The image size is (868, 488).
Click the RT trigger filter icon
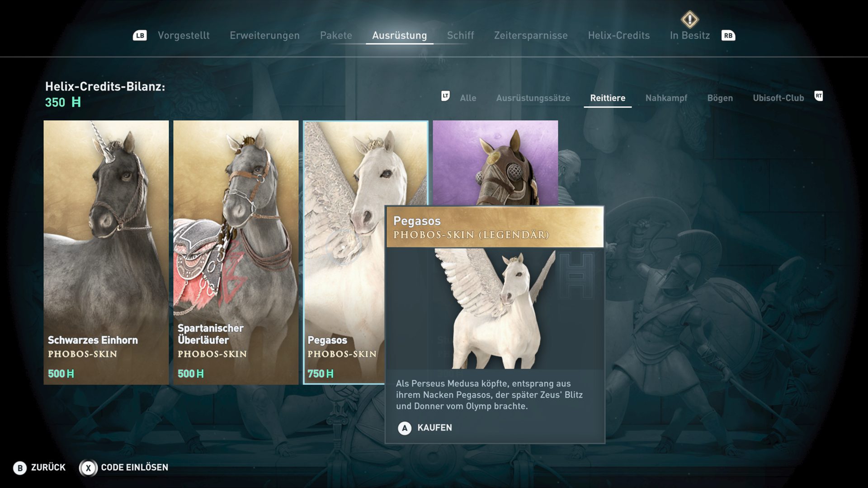coord(819,96)
